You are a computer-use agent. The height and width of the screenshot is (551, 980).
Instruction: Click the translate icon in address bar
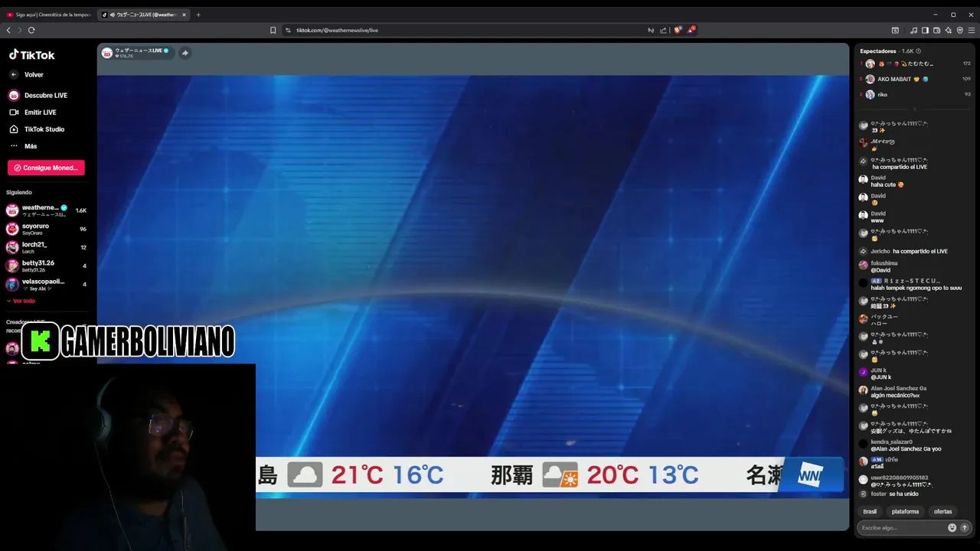[x=651, y=30]
